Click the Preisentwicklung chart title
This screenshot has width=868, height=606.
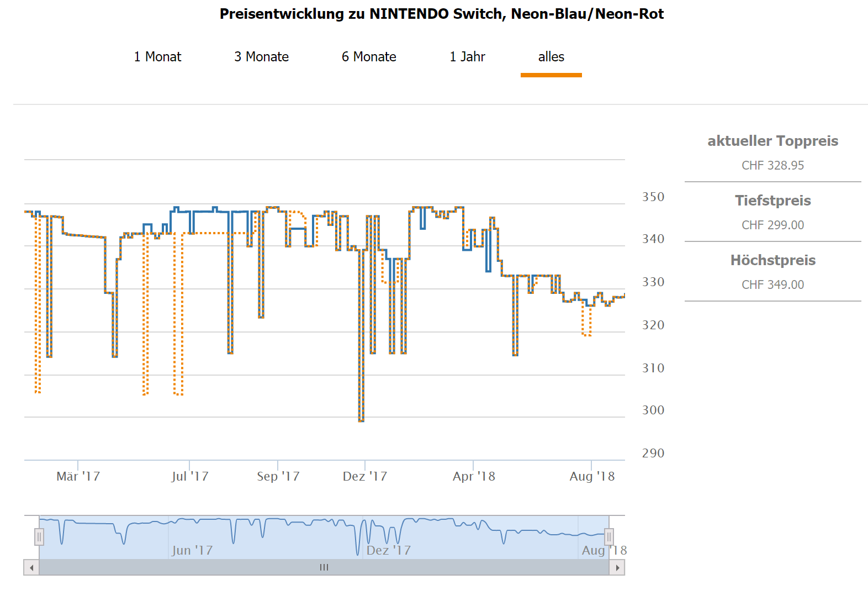[442, 14]
